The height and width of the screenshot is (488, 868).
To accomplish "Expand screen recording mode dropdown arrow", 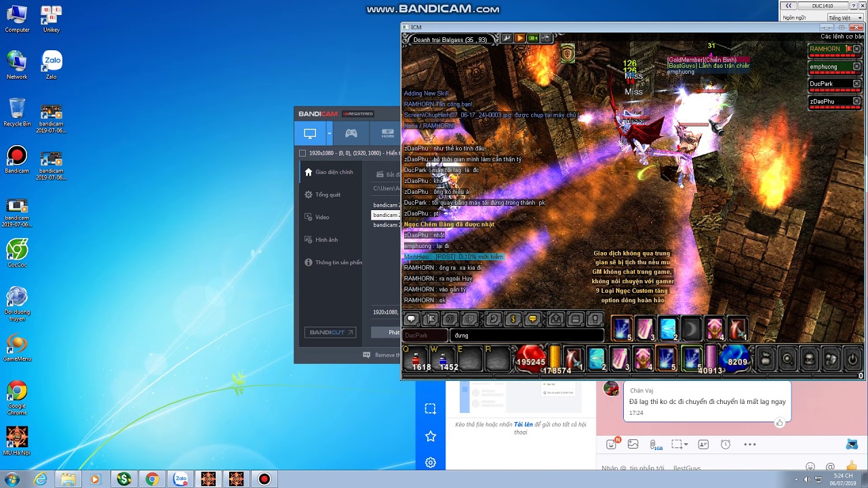I will coord(330,134).
